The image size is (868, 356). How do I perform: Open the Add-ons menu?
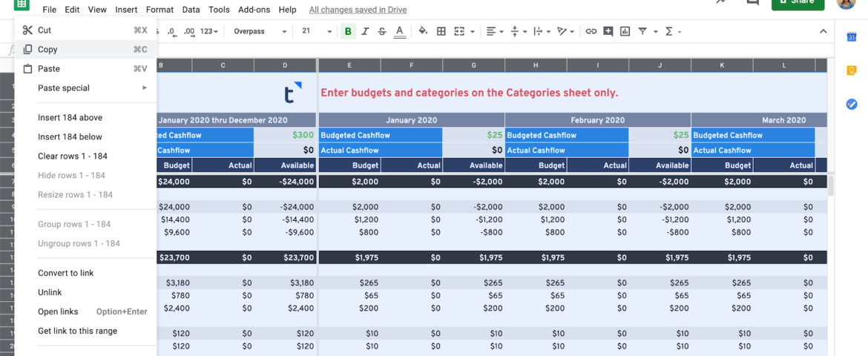(x=254, y=10)
